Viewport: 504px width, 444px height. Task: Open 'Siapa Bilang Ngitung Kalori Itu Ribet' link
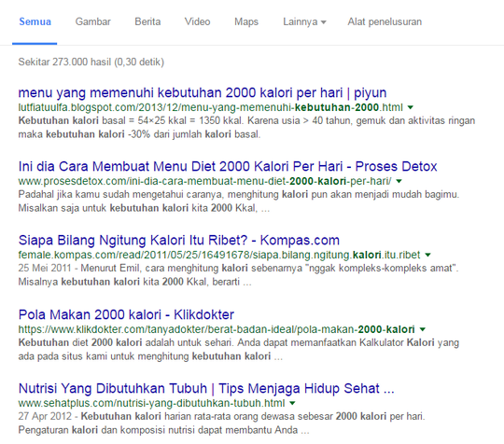pyautogui.click(x=178, y=241)
